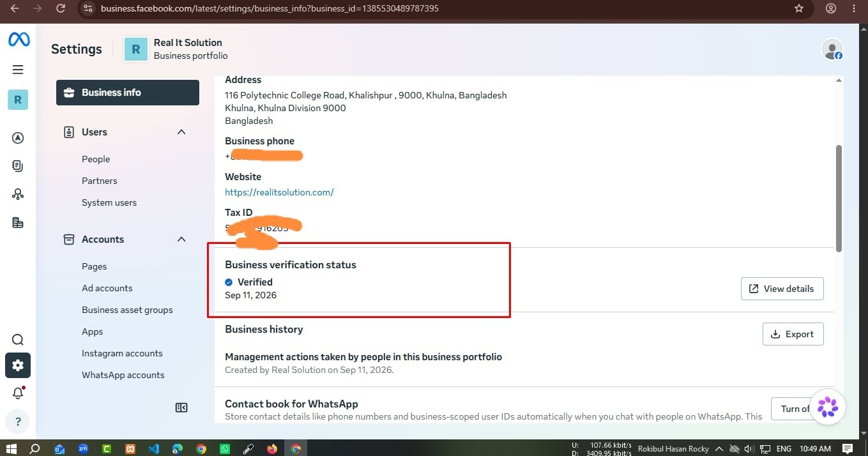Collapse the Accounts section chevron
This screenshot has width=868, height=456.
click(181, 239)
